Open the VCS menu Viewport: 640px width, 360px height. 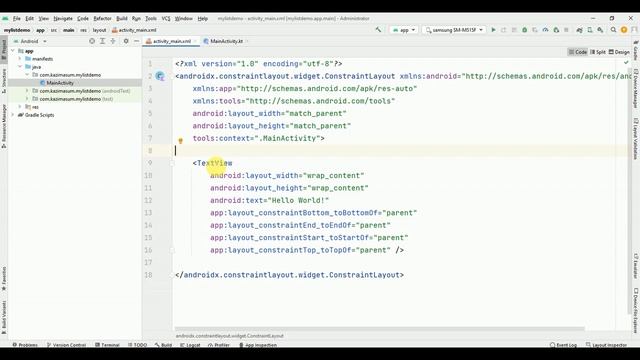[x=166, y=18]
